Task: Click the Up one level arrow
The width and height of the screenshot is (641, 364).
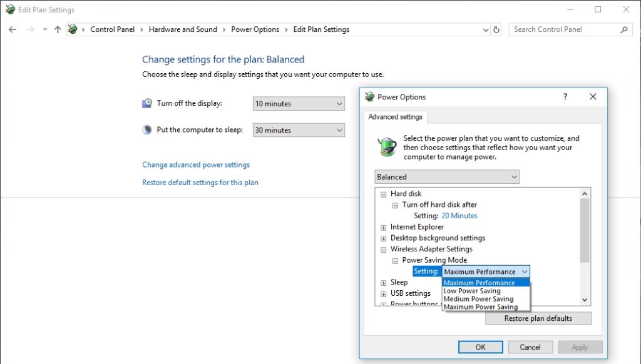Action: pyautogui.click(x=58, y=29)
